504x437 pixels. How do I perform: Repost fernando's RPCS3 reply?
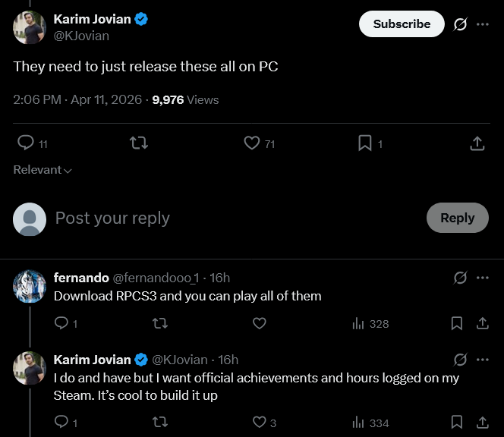pyautogui.click(x=160, y=323)
